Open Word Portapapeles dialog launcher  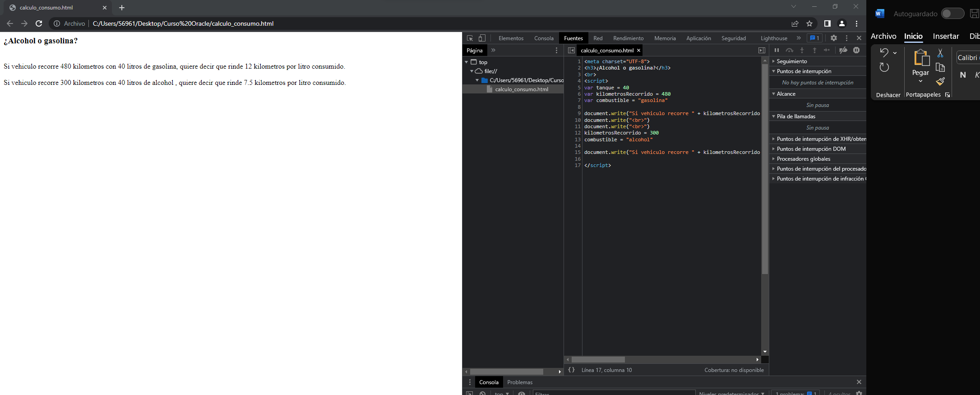[x=948, y=95]
